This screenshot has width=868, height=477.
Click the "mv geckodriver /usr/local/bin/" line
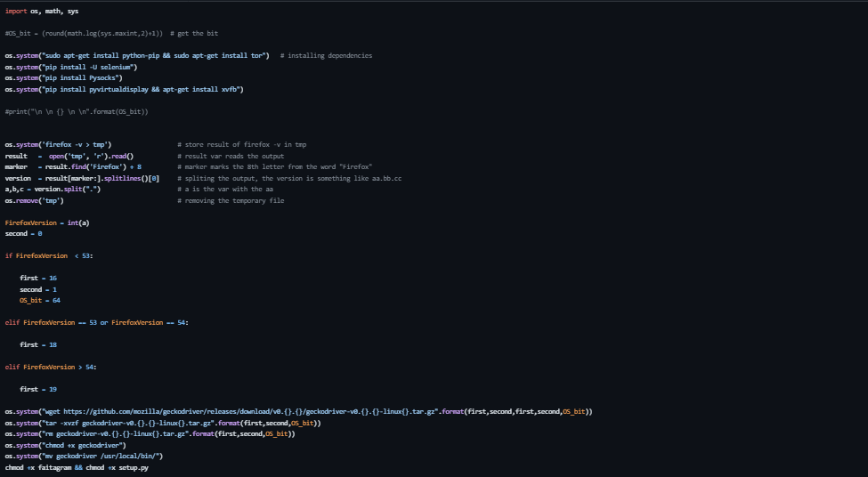(84, 456)
